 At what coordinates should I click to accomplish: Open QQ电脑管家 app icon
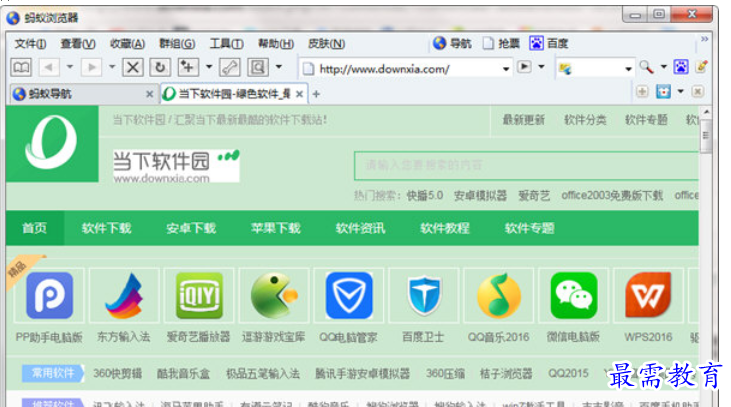(x=349, y=296)
